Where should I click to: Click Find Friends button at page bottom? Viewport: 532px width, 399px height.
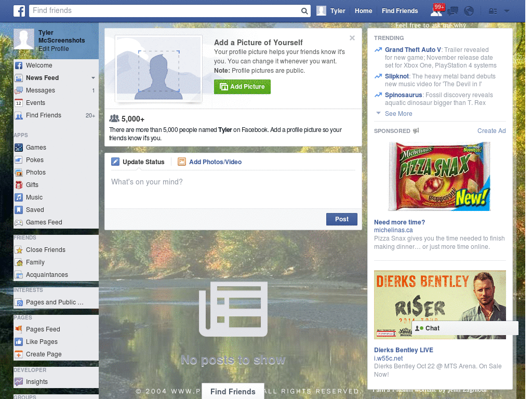(233, 391)
